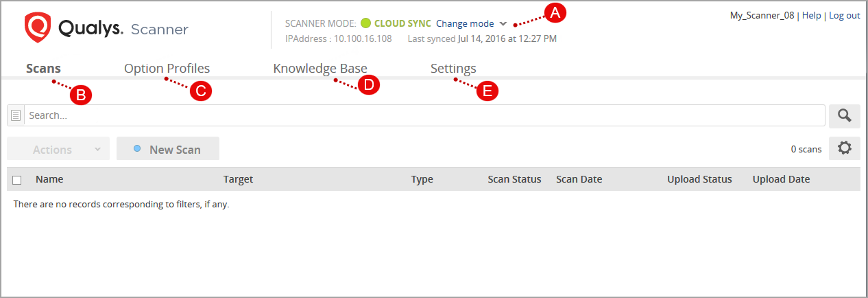Image resolution: width=868 pixels, height=298 pixels.
Task: Open the Settings tab
Action: pyautogui.click(x=453, y=69)
